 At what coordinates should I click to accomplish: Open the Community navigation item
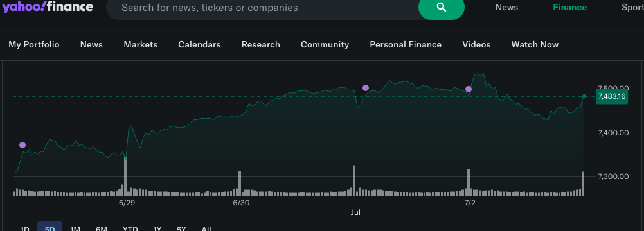point(325,44)
